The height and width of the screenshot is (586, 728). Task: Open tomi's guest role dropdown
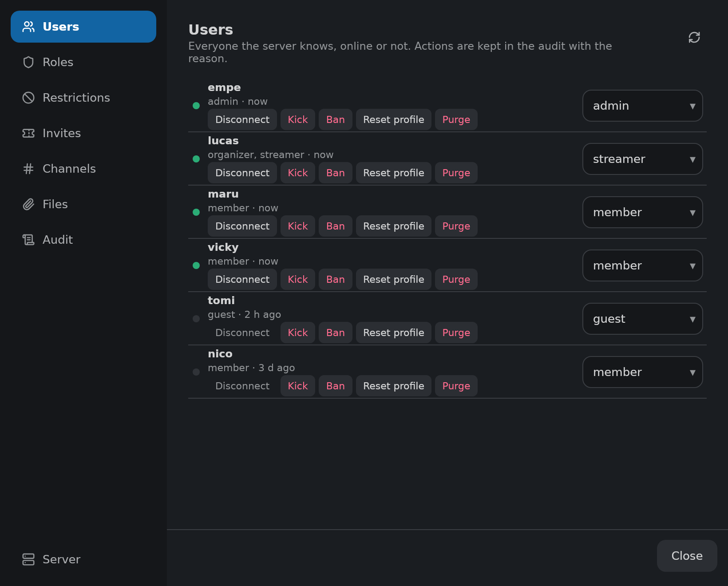(642, 319)
